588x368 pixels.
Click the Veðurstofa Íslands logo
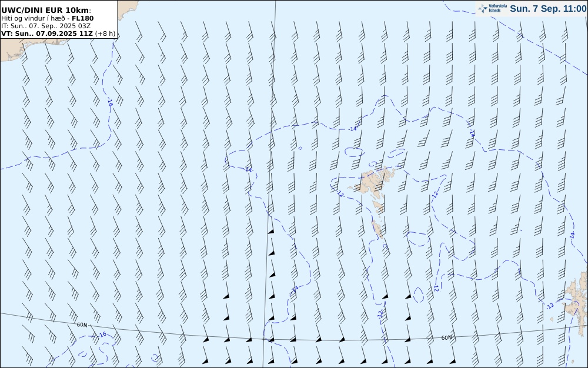tap(492, 8)
